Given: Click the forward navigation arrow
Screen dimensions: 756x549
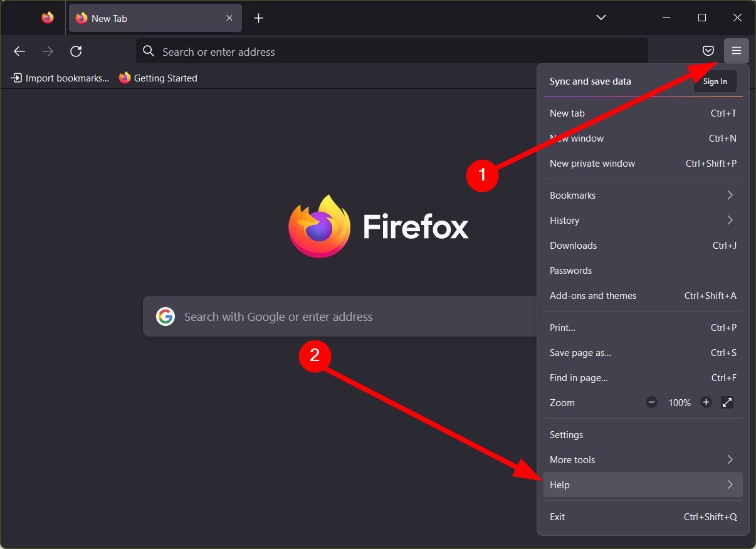Looking at the screenshot, I should (x=48, y=51).
